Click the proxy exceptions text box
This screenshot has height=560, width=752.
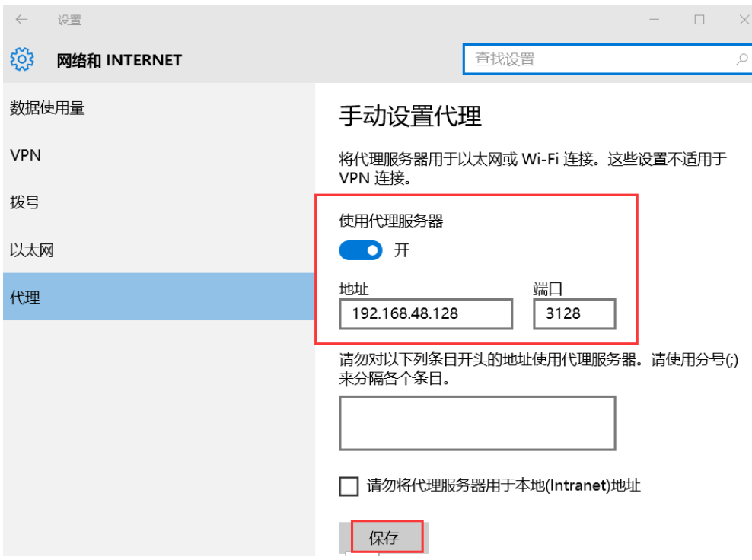(x=476, y=422)
